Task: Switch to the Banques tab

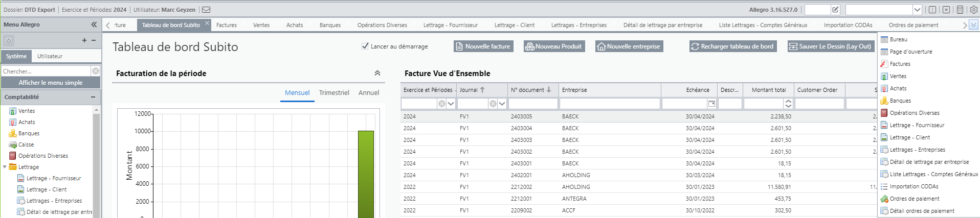Action: tap(330, 25)
